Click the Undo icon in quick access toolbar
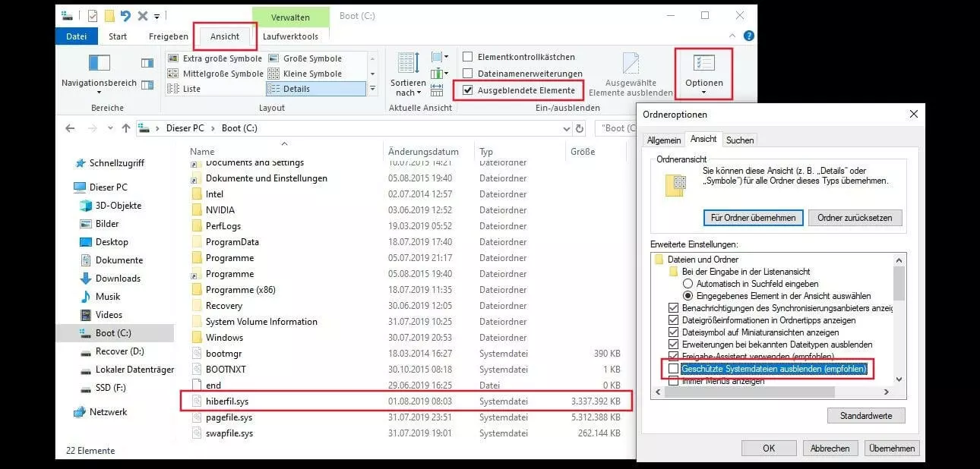The image size is (980, 469). tap(126, 15)
